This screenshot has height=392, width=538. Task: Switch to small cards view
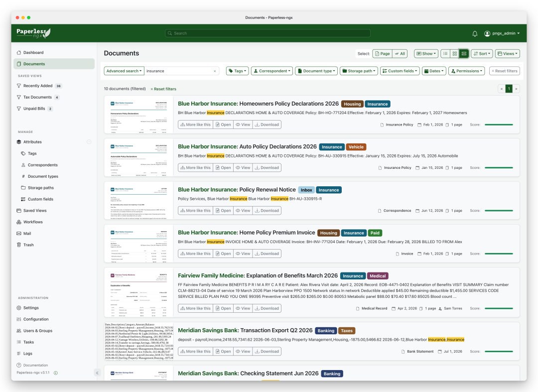coord(455,53)
